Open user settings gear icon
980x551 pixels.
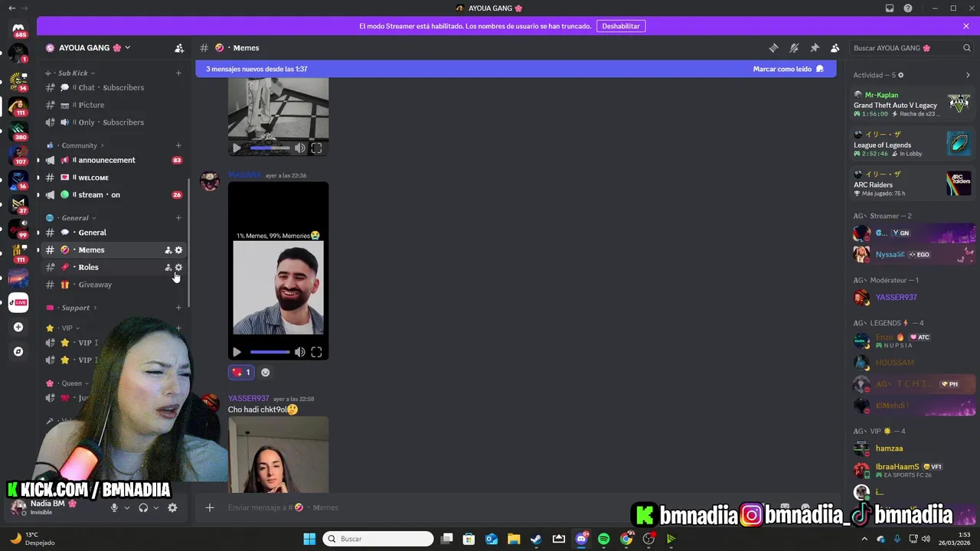click(x=172, y=507)
